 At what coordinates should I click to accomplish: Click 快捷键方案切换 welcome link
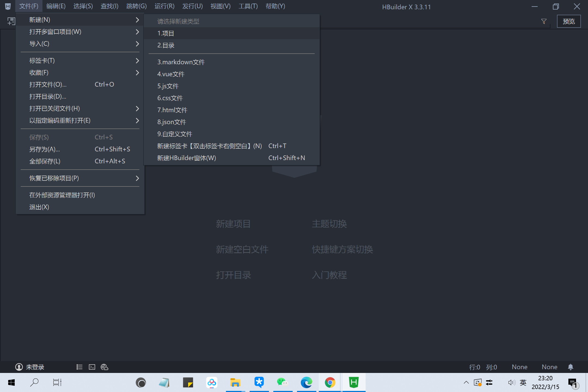click(342, 249)
